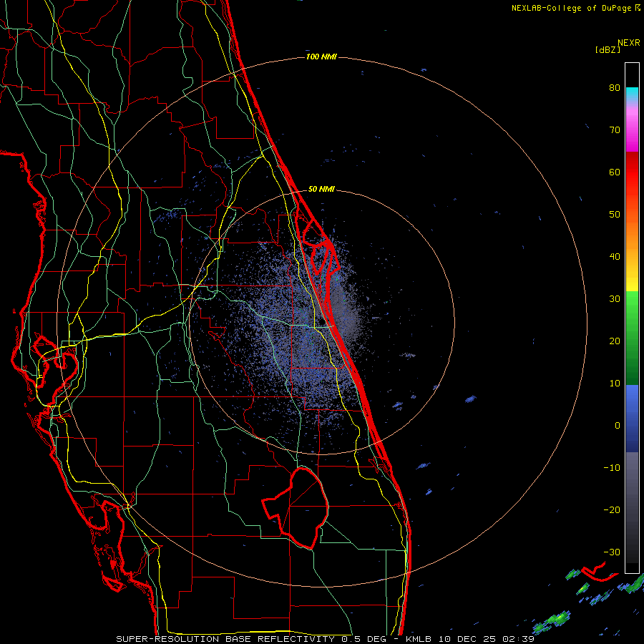Click the 10 DEC 25 02:39 timestamp
644x644 pixels.
(487, 639)
